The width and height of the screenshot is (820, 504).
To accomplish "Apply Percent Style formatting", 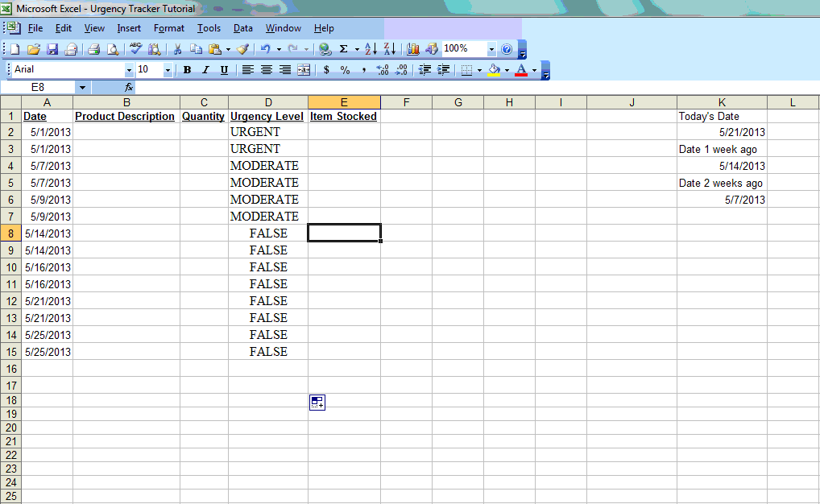I will [x=343, y=69].
